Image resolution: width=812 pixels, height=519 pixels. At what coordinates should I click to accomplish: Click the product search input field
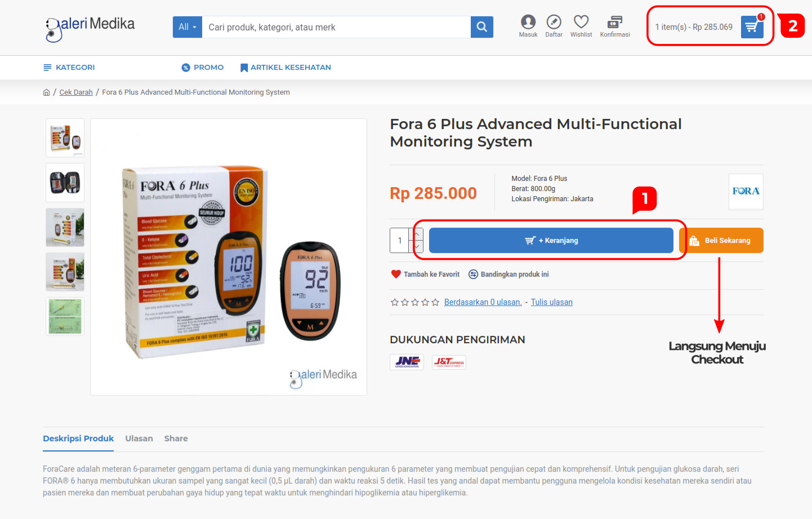336,27
